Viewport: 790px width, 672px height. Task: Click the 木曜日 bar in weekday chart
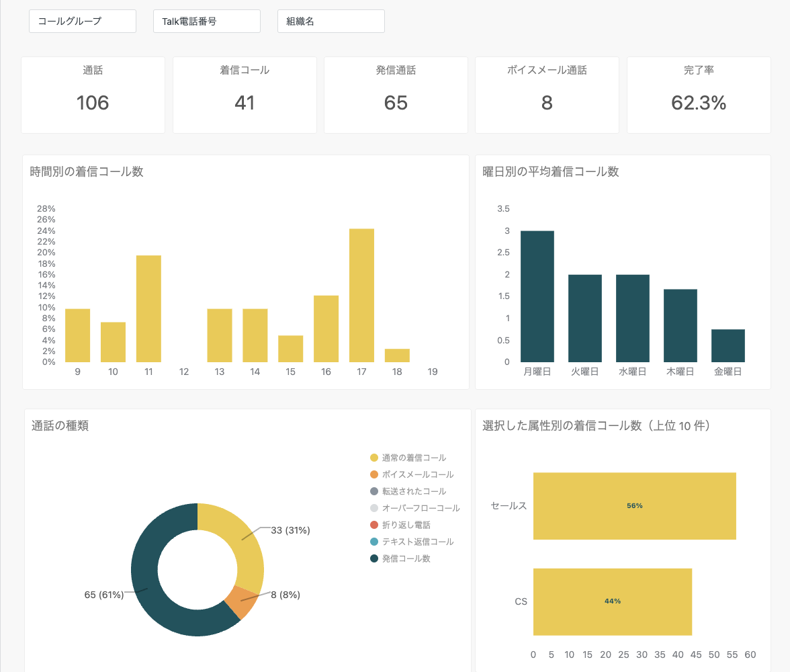(x=680, y=326)
